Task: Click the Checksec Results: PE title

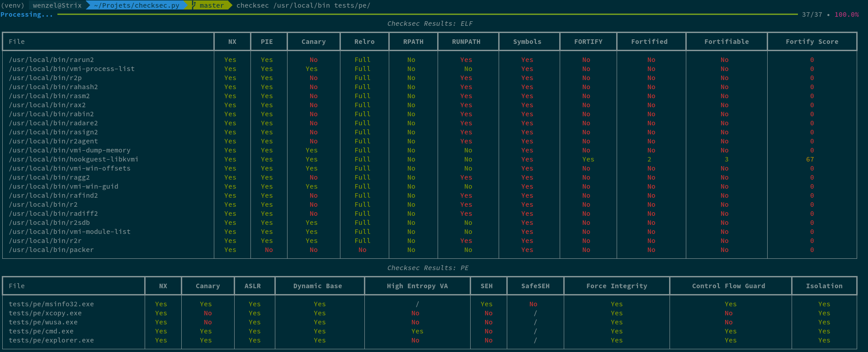Action: (x=428, y=268)
